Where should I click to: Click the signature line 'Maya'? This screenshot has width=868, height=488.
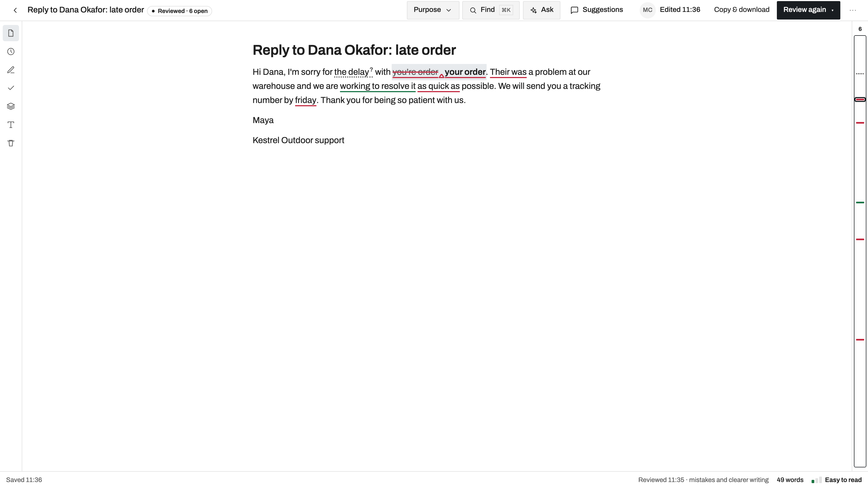click(263, 120)
